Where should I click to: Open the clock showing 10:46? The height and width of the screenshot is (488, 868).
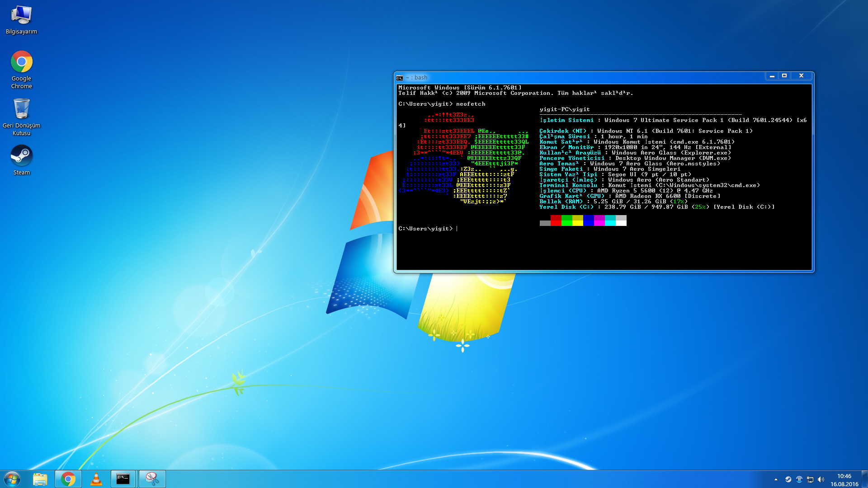[844, 480]
